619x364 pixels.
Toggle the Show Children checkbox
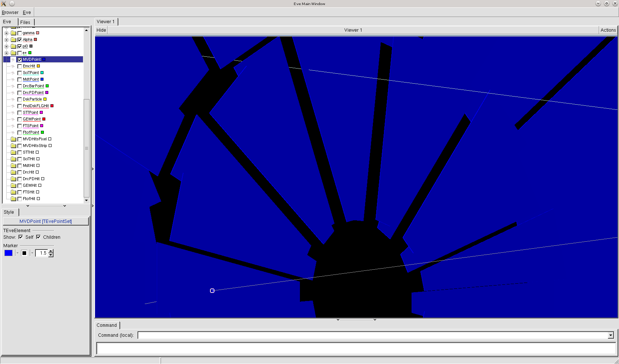coord(38,237)
